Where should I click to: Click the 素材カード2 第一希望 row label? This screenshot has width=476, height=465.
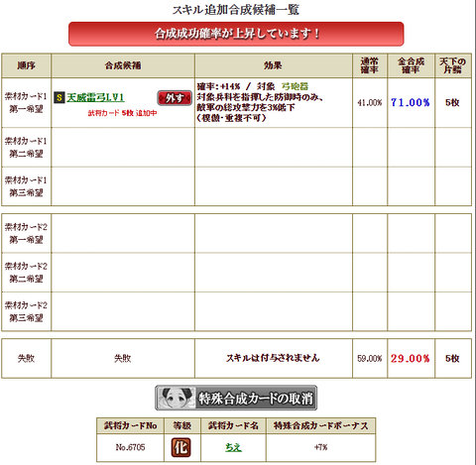click(x=26, y=233)
